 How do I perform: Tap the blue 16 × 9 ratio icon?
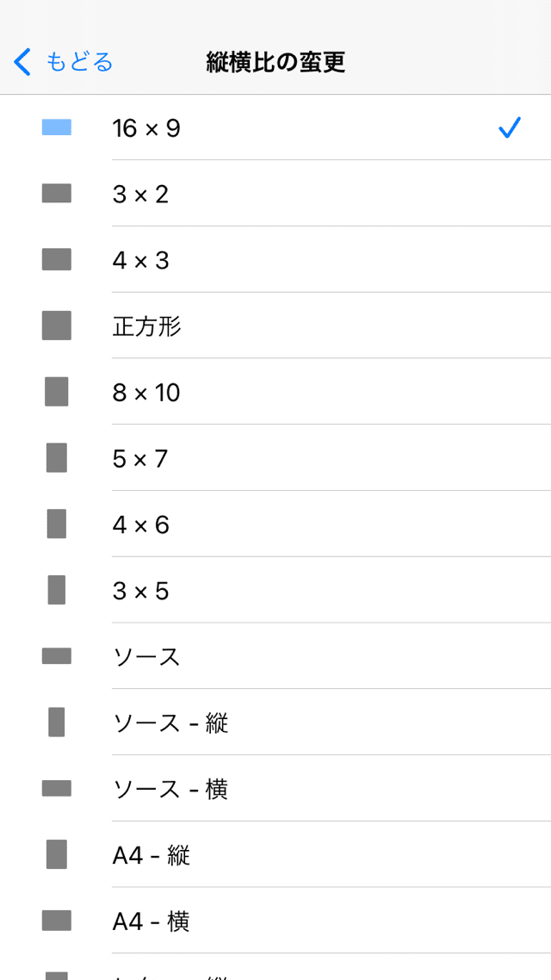click(x=56, y=127)
